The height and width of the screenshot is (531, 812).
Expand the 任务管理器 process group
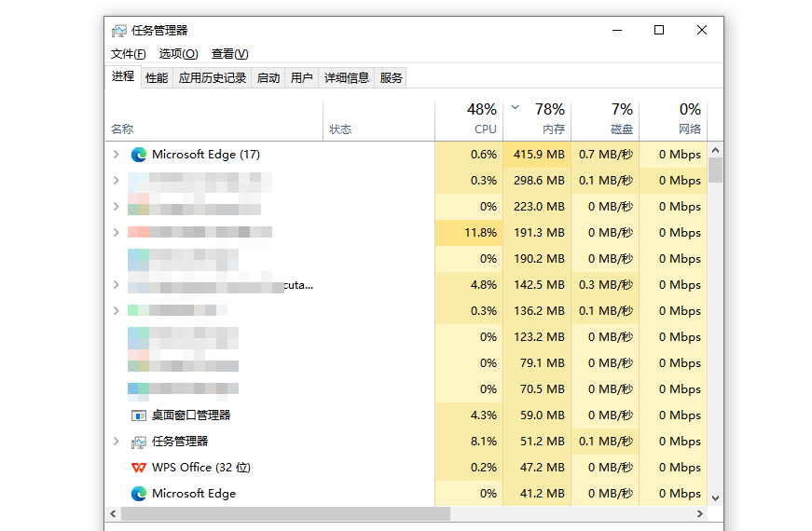click(x=116, y=442)
